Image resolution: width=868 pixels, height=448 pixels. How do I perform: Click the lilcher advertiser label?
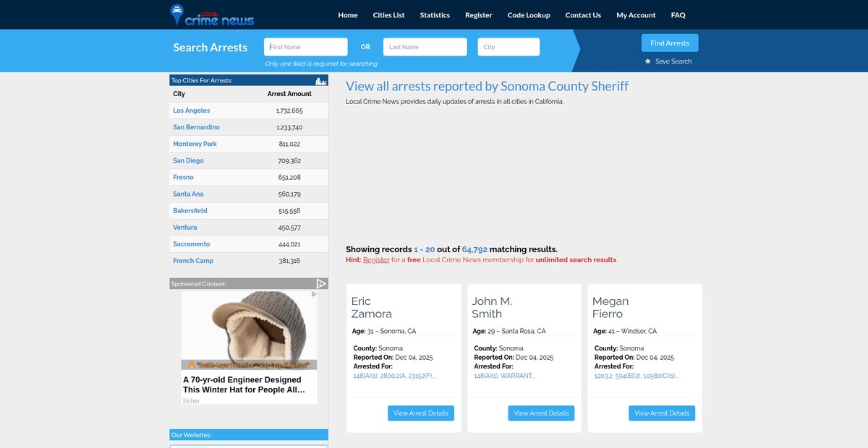tap(191, 401)
